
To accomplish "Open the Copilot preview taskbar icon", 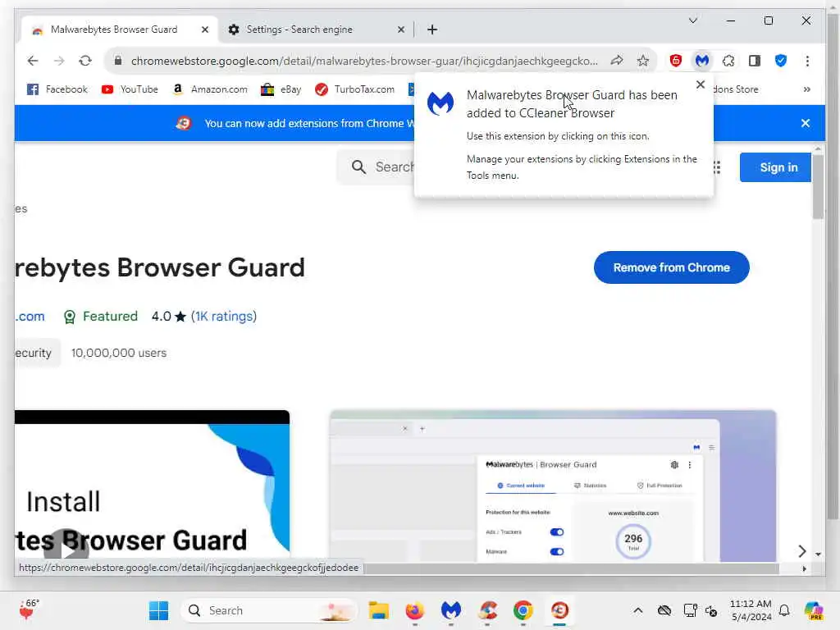I will coord(814,610).
